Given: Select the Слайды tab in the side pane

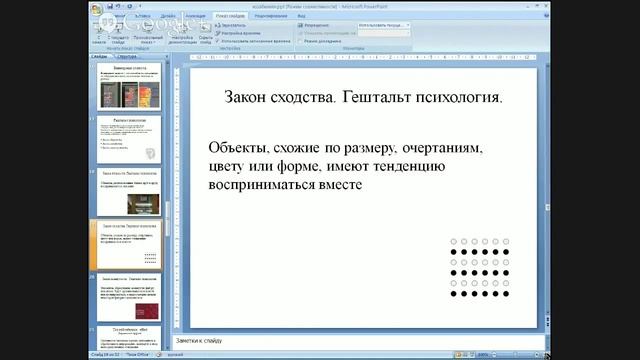Looking at the screenshot, I should coord(99,56).
